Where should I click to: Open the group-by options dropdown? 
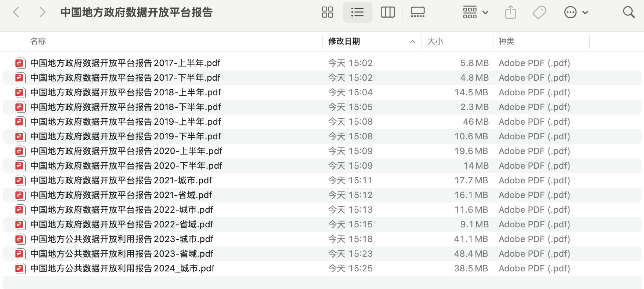pyautogui.click(x=475, y=12)
